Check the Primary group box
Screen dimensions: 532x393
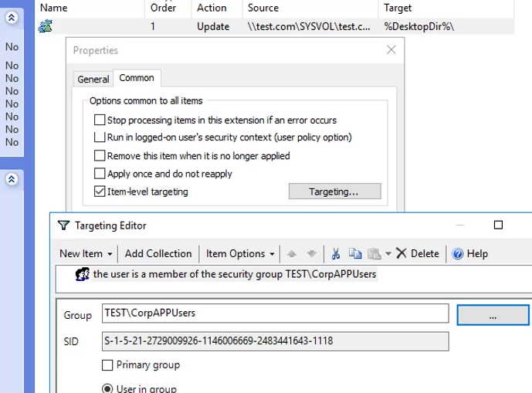coord(107,365)
